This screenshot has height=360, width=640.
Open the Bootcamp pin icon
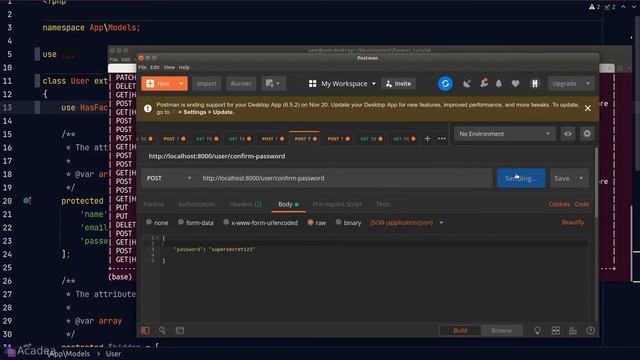[x=537, y=331]
